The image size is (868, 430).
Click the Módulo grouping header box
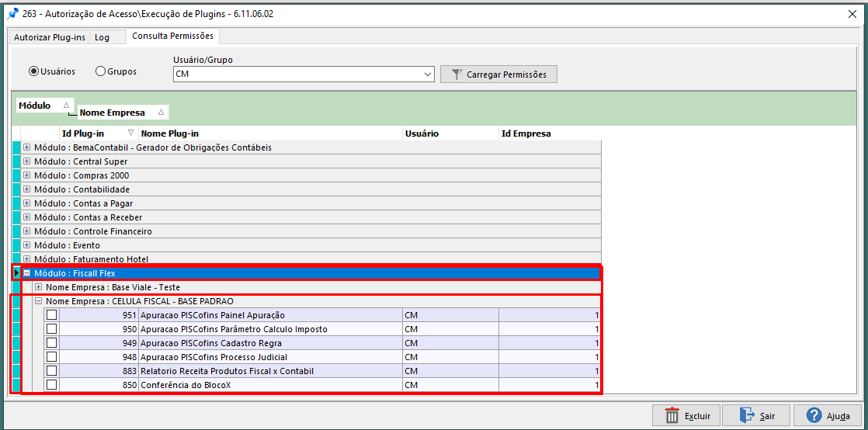point(44,105)
